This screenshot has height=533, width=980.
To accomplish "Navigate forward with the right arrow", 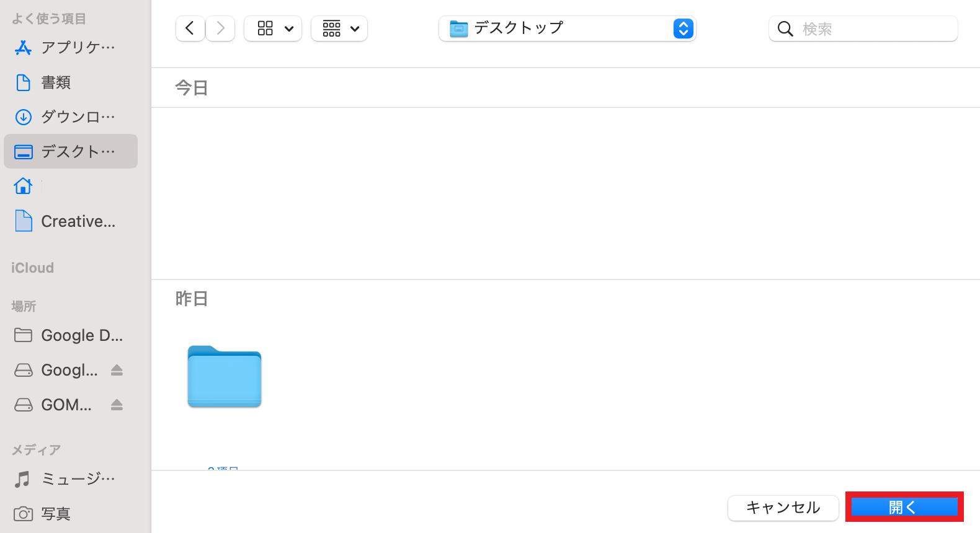I will [220, 27].
